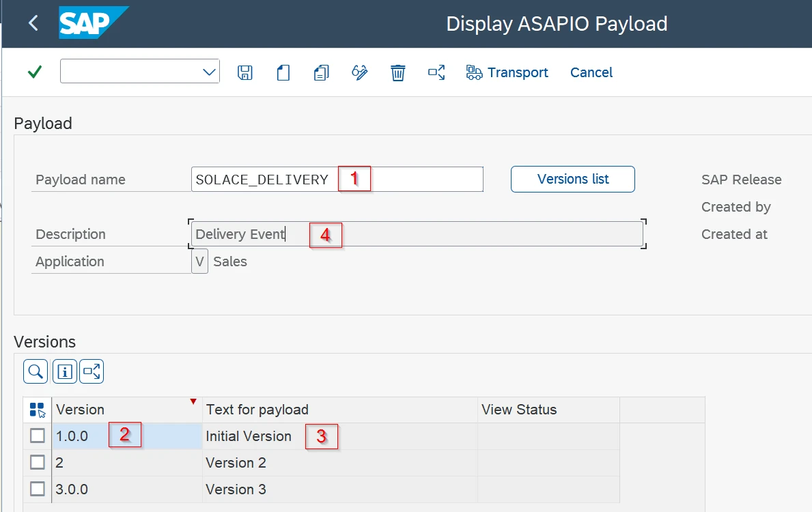Click the View Status column header
Viewport: 812px width, 512px height.
pyautogui.click(x=548, y=410)
